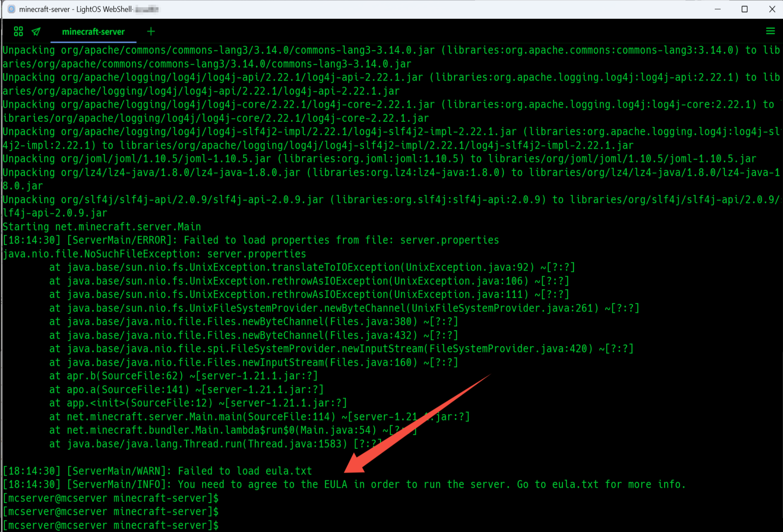Click the 'apo.a(SourceFile:141)' stack line
The height and width of the screenshot is (532, 783).
(x=186, y=390)
